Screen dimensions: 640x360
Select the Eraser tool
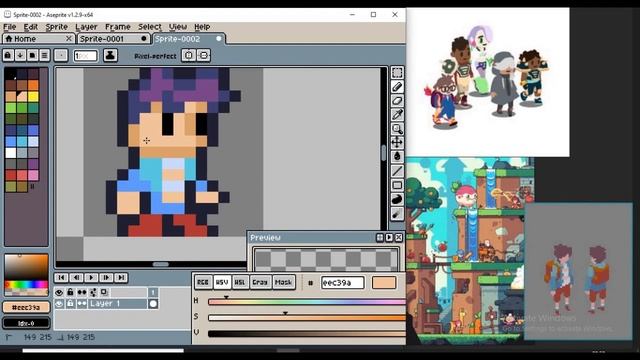click(397, 100)
